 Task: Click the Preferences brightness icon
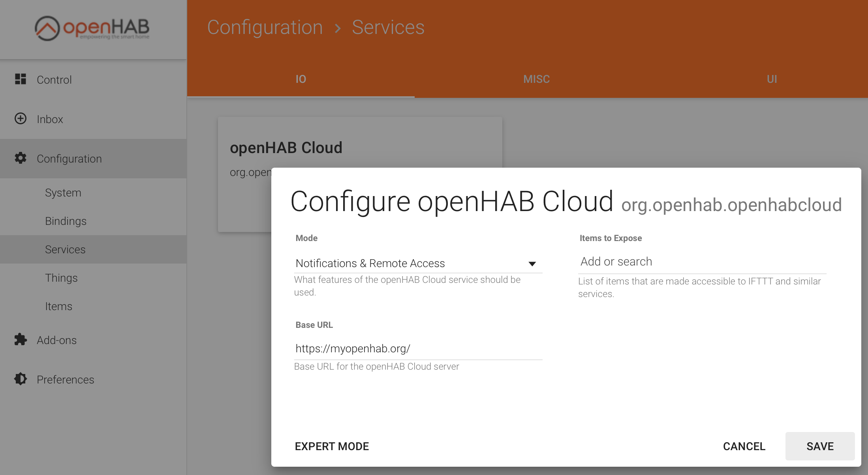[21, 379]
